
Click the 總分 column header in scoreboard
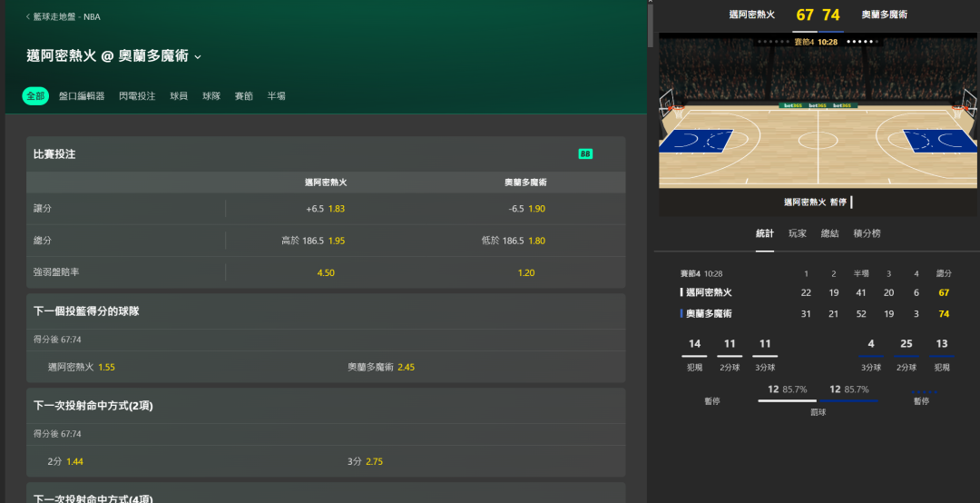[x=944, y=273]
